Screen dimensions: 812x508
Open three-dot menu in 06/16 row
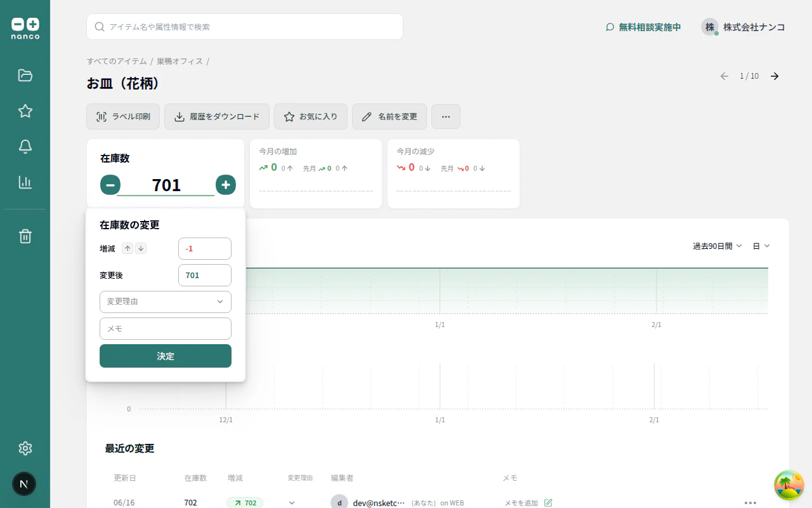point(750,503)
